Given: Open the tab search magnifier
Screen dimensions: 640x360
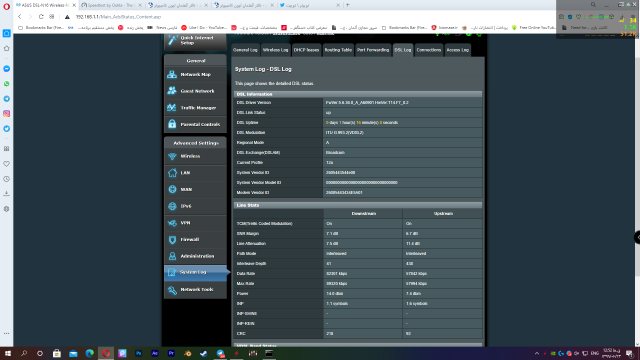Looking at the screenshot, I should (593, 4).
